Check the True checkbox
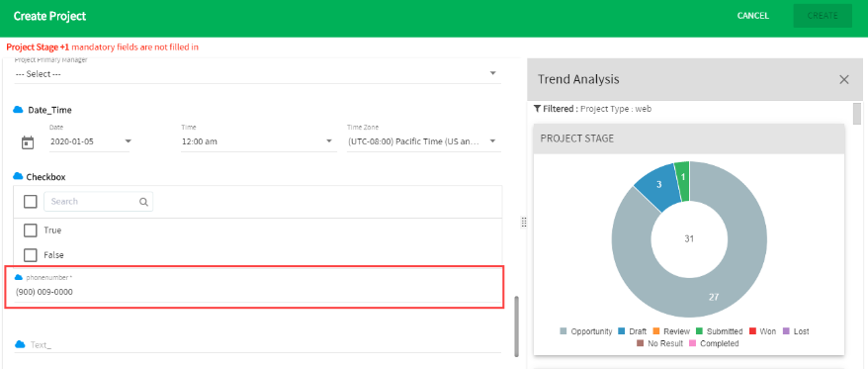The width and height of the screenshot is (868, 369). pos(30,230)
